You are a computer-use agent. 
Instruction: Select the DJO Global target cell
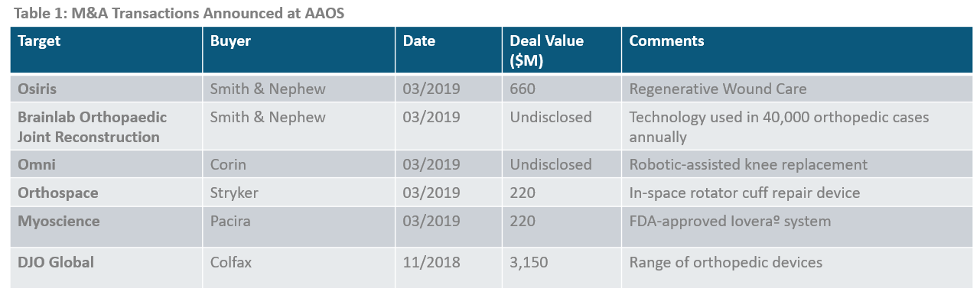(x=106, y=262)
